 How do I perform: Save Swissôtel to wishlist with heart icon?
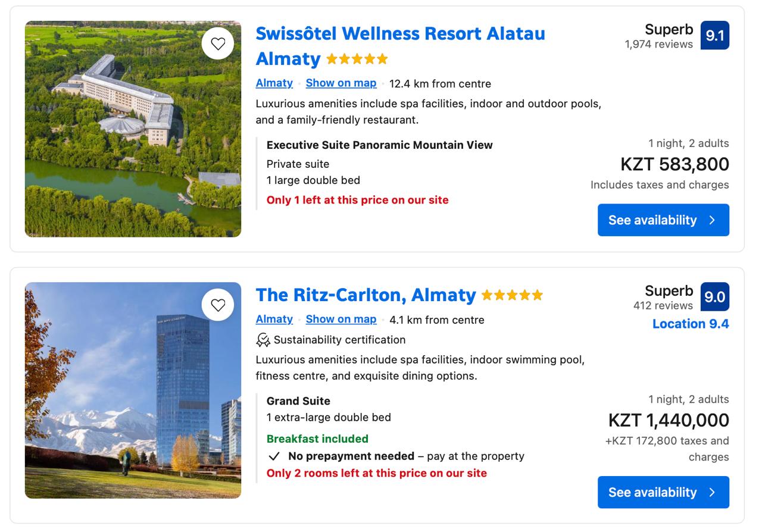(218, 43)
